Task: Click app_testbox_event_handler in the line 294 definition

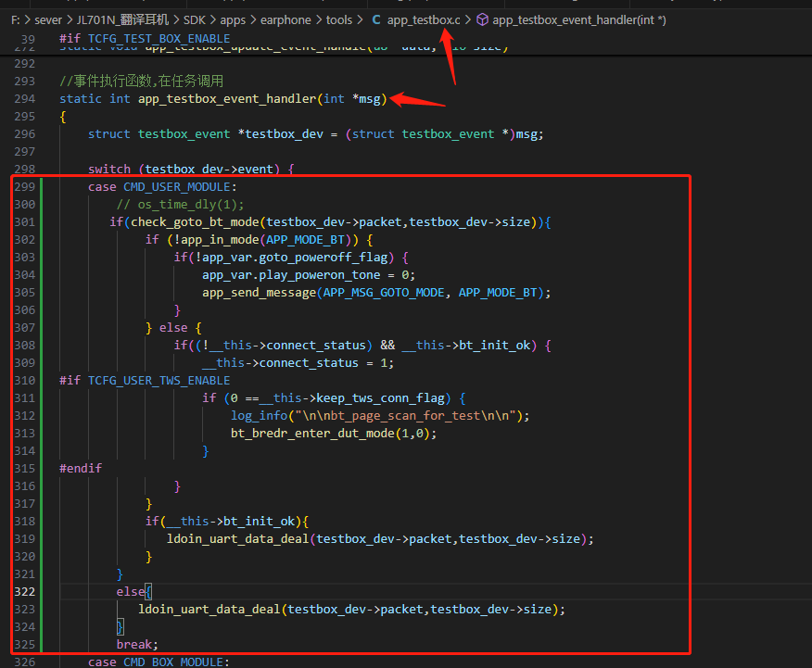Action: [x=227, y=99]
